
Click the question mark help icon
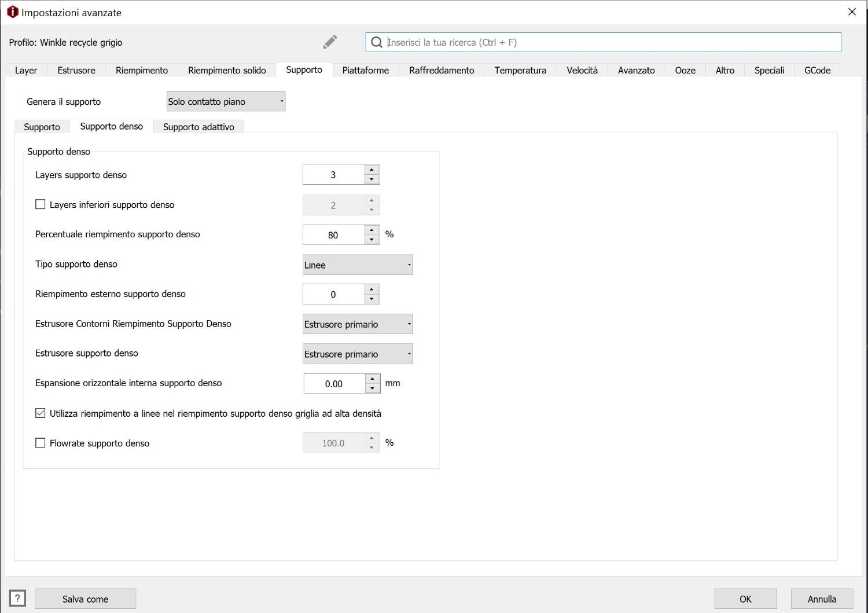pyautogui.click(x=17, y=598)
